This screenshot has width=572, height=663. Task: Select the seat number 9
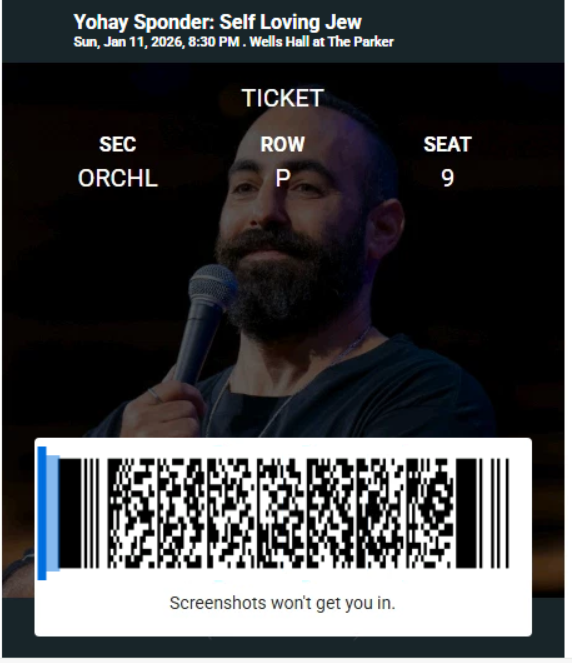(x=447, y=178)
